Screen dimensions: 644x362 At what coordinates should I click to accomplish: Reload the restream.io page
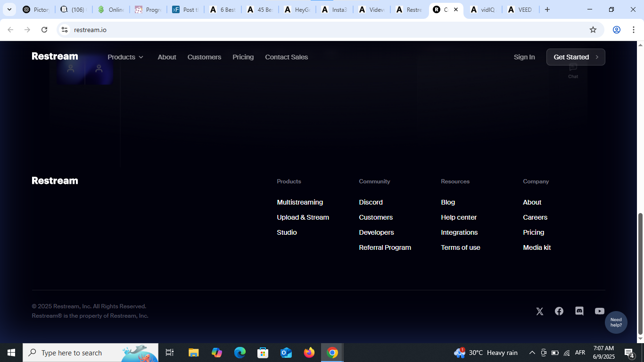click(44, 30)
